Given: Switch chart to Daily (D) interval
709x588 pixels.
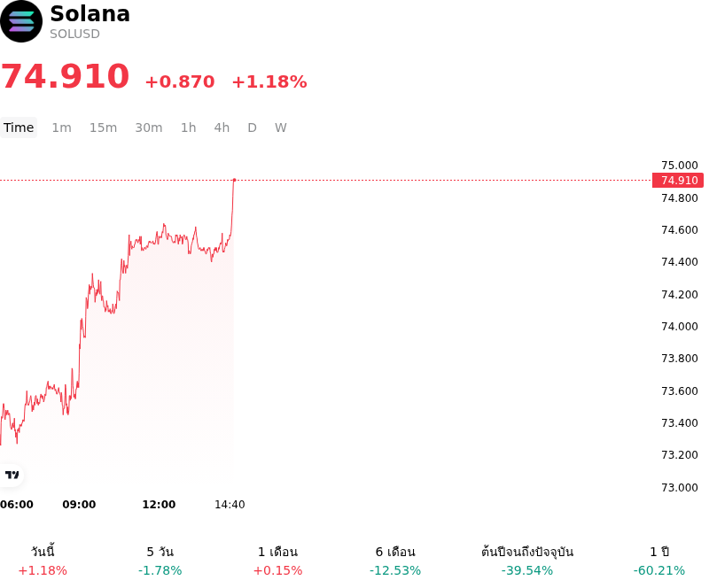Looking at the screenshot, I should [253, 128].
